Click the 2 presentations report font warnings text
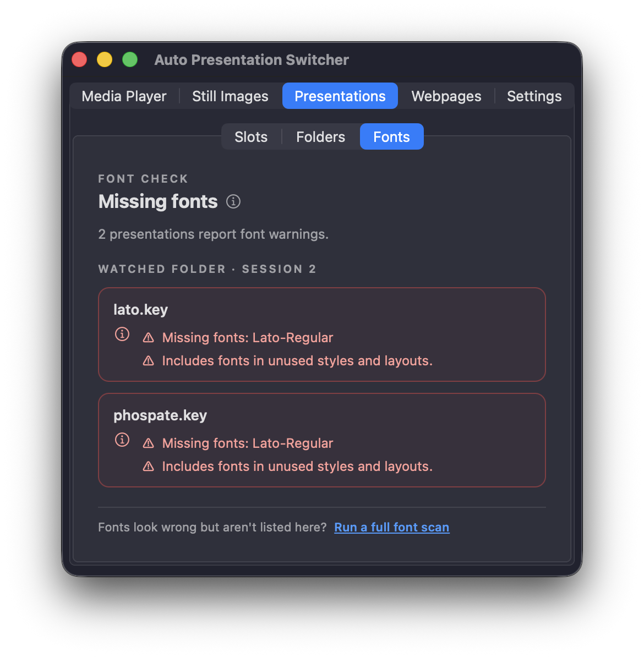Viewport: 644px width, 658px height. [213, 234]
